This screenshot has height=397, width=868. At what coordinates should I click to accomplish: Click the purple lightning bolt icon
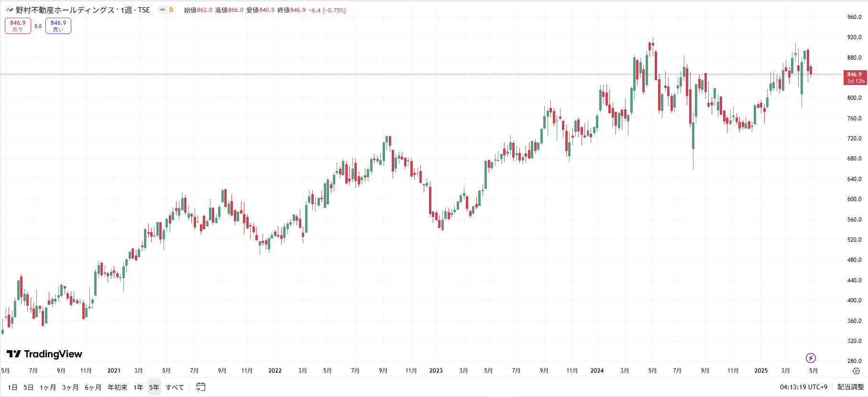coord(811,358)
